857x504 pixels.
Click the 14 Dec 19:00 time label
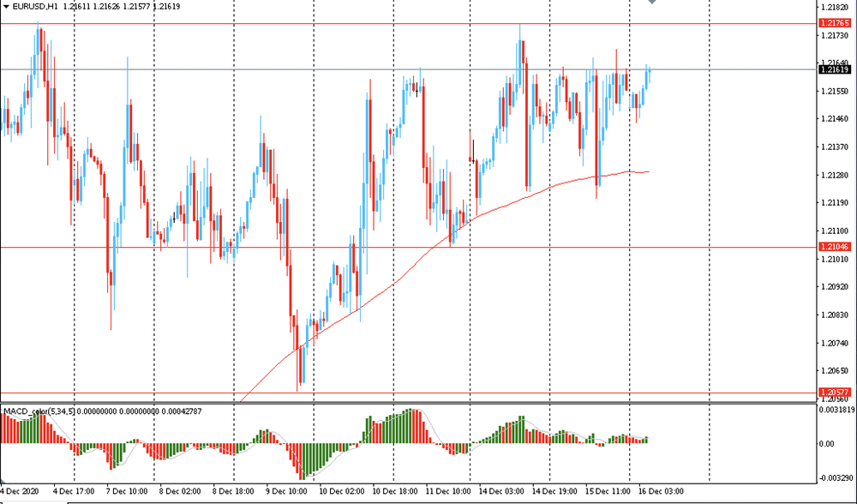(x=554, y=491)
